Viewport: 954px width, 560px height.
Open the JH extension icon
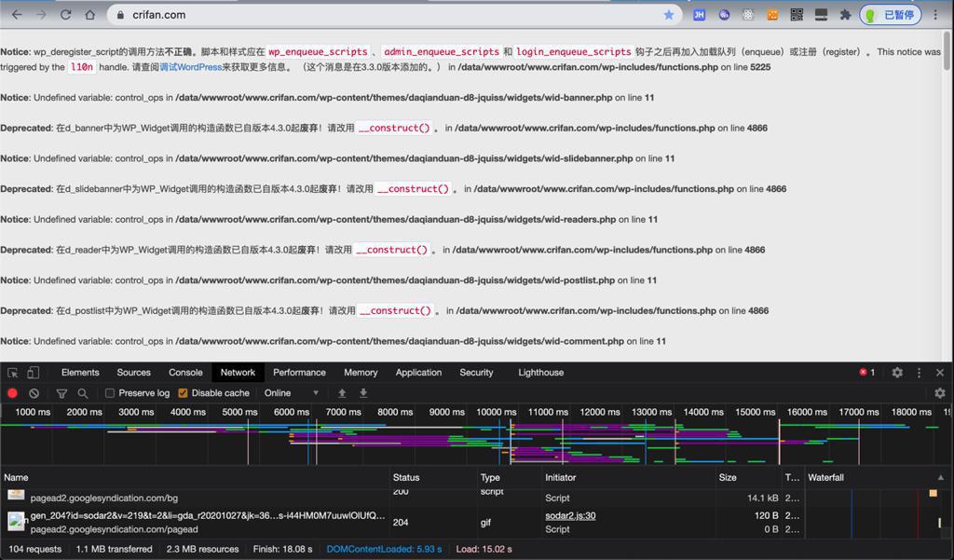coord(699,15)
